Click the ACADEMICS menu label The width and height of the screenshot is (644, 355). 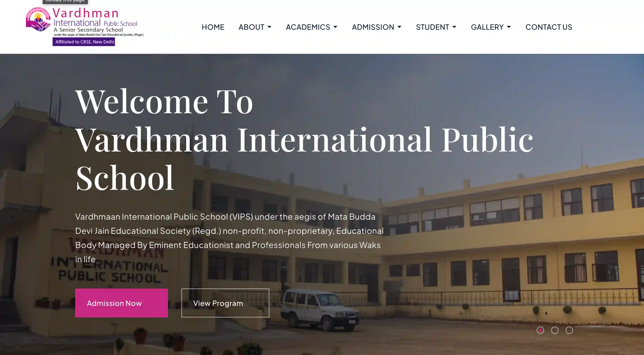(x=308, y=27)
